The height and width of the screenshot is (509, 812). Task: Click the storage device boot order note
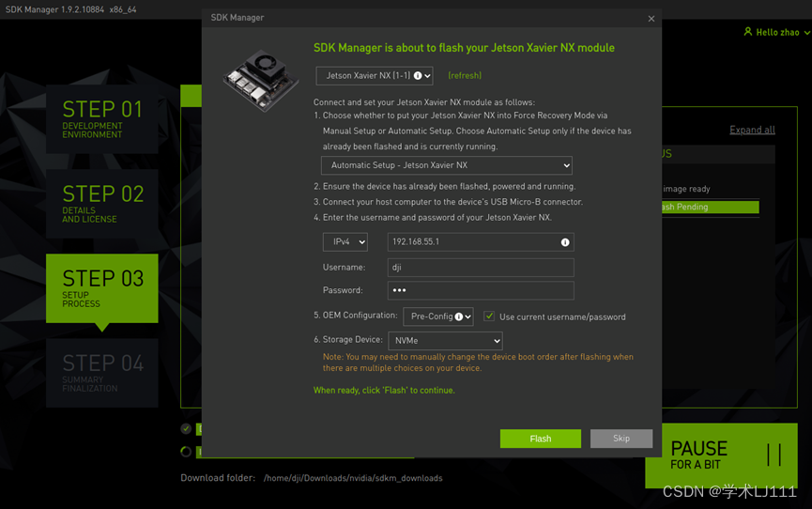click(478, 362)
